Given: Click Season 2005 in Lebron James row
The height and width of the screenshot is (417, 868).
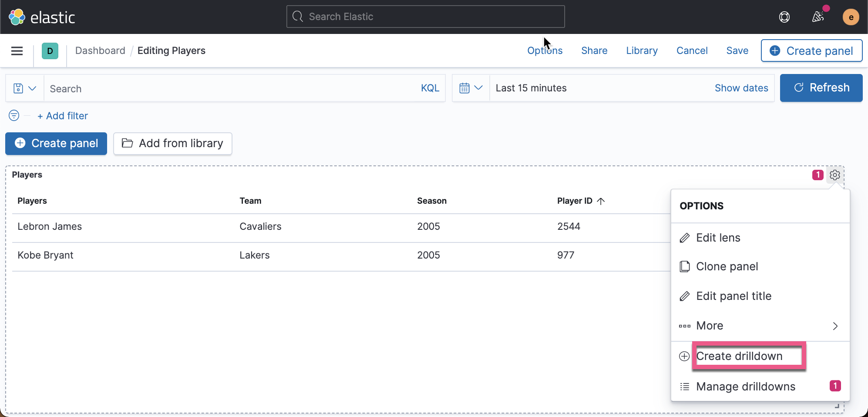Looking at the screenshot, I should (x=428, y=226).
